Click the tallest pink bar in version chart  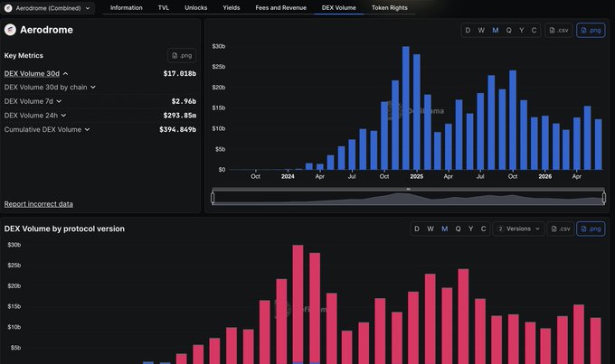tap(298, 303)
